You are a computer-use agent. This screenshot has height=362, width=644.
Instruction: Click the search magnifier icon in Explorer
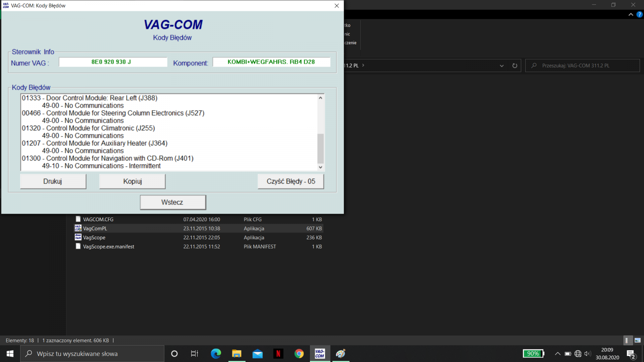(x=534, y=66)
